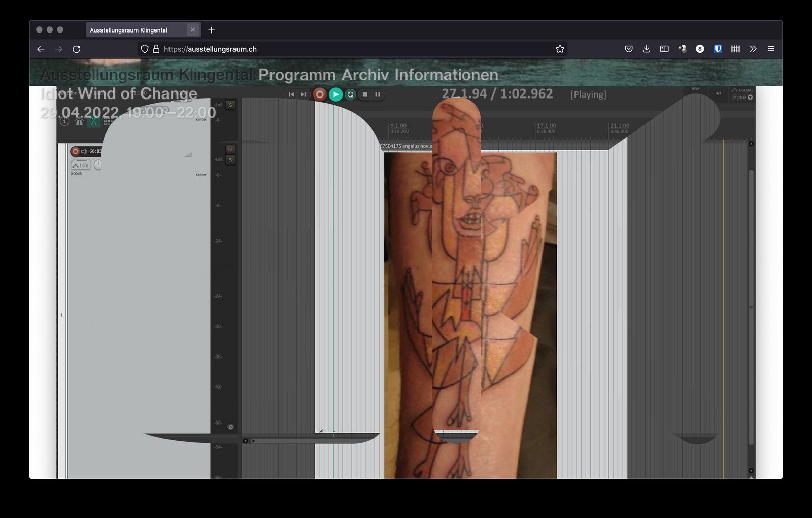Viewport: 812px width, 518px height.
Task: Click the 27.1.94 / 1:02.962 time display
Action: coord(497,94)
